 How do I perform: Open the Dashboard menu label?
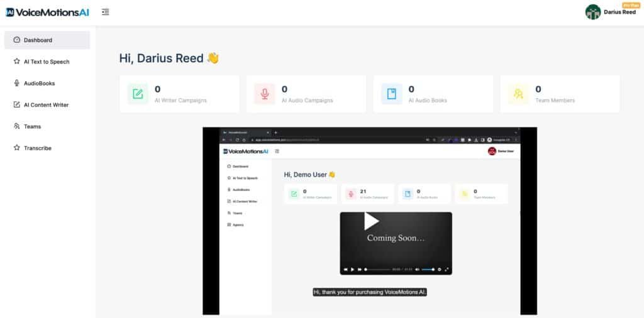tap(38, 40)
